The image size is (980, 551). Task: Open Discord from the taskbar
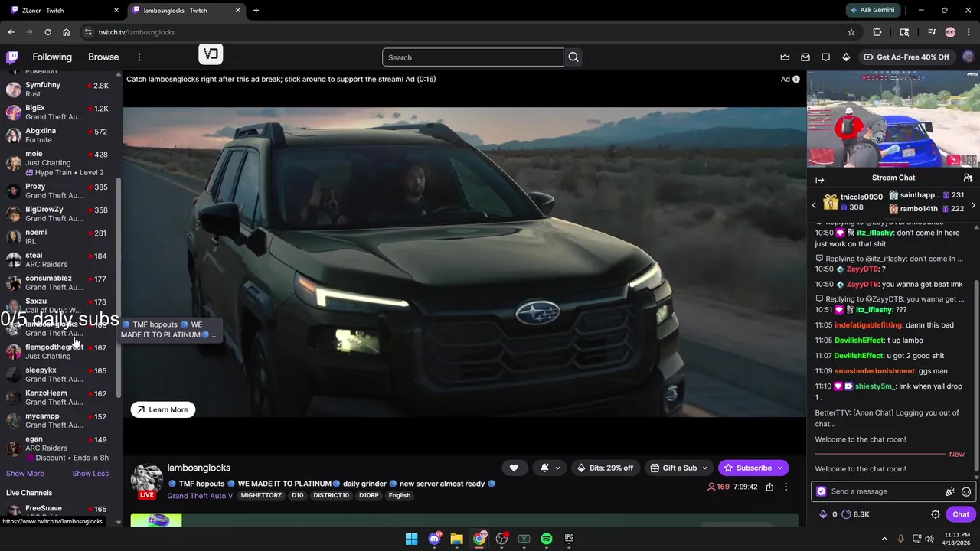(434, 539)
